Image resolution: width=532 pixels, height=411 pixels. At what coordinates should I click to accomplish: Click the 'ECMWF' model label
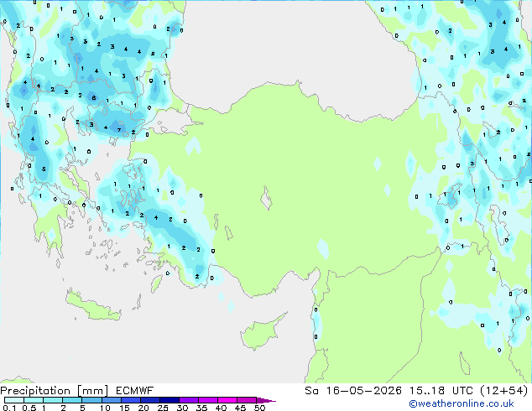click(135, 391)
